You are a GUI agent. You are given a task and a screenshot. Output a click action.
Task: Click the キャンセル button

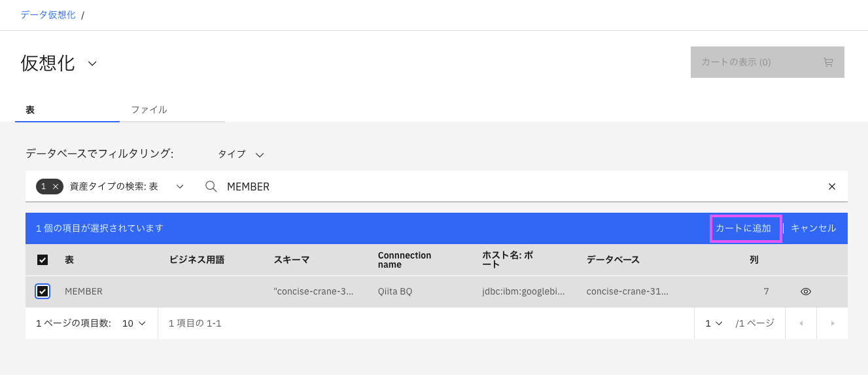coord(814,228)
